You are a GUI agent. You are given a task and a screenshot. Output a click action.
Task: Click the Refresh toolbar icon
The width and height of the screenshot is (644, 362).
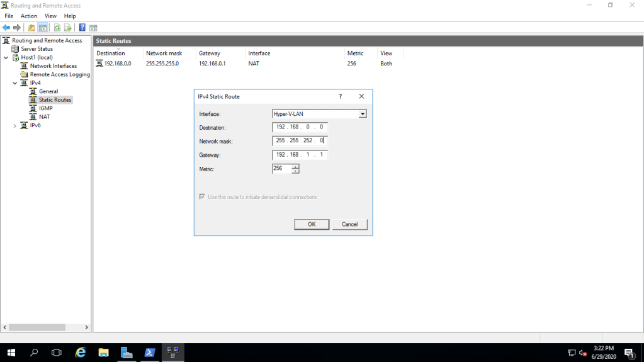[57, 28]
